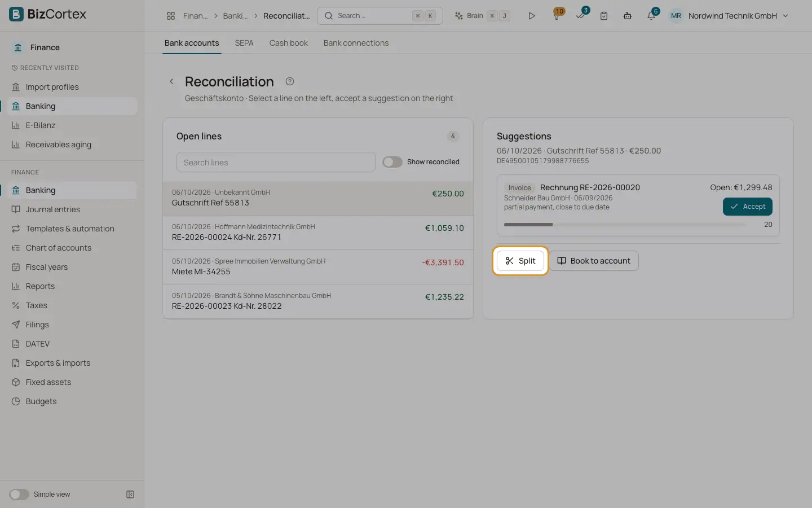812x508 pixels.
Task: Click the play icon in top bar
Action: (532, 16)
